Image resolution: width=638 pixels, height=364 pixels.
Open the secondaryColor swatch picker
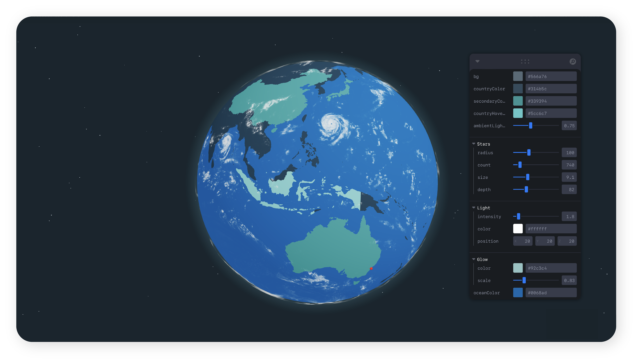[518, 101]
